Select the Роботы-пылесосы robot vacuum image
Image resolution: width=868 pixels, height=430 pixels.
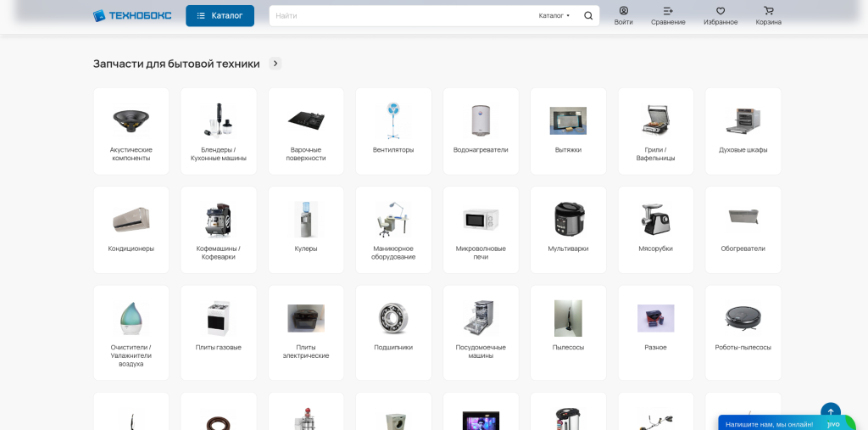743,317
